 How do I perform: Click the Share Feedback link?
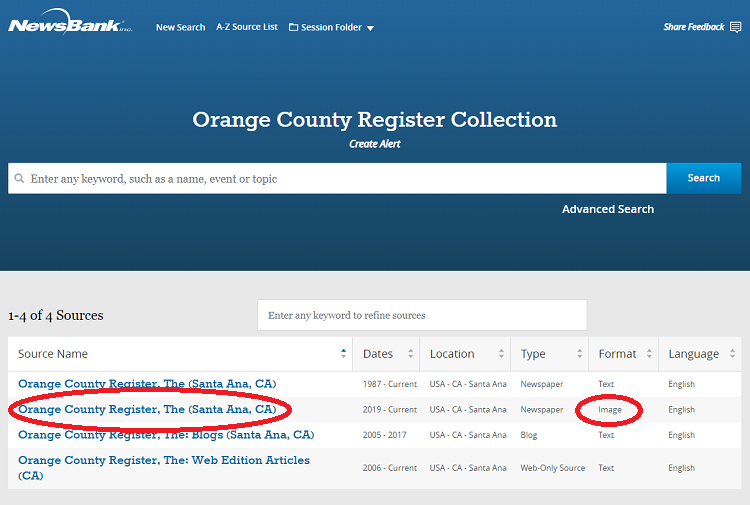pyautogui.click(x=694, y=27)
